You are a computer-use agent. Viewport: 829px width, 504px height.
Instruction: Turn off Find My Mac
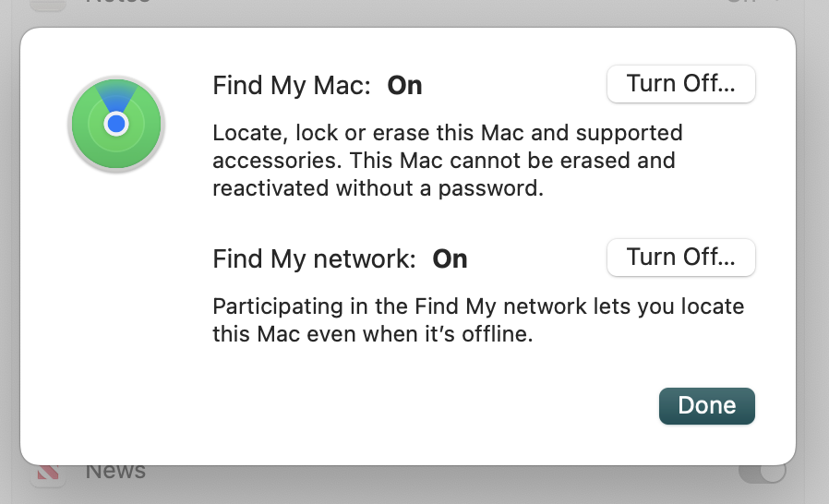pyautogui.click(x=680, y=84)
